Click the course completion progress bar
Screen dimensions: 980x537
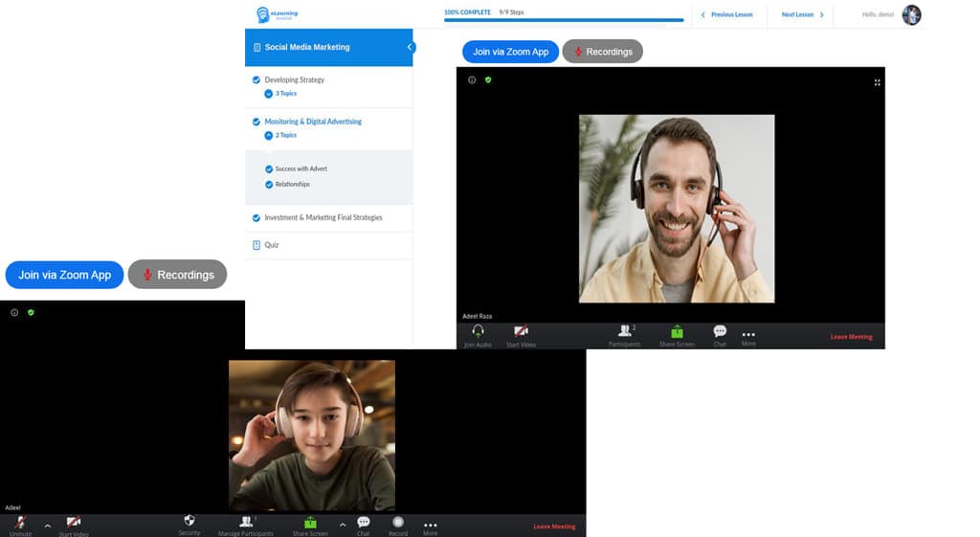(564, 19)
